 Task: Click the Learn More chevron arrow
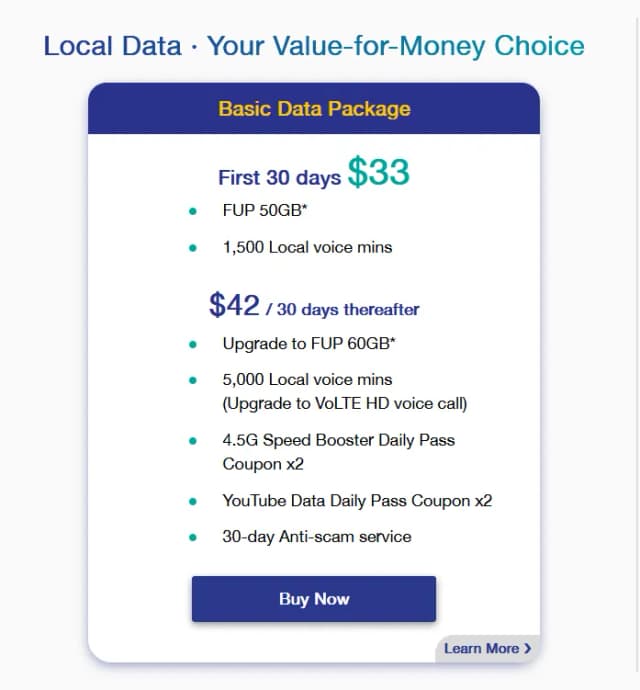(x=527, y=648)
